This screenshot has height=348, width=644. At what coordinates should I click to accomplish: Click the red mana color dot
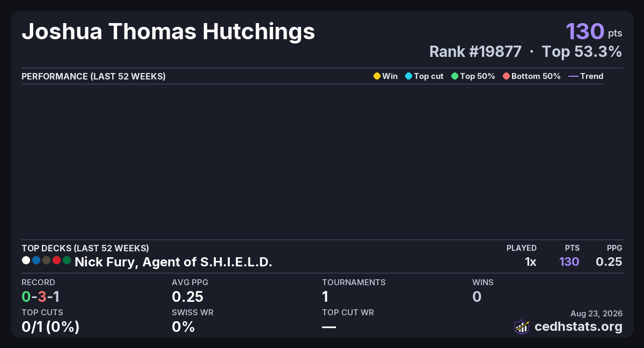pos(56,260)
